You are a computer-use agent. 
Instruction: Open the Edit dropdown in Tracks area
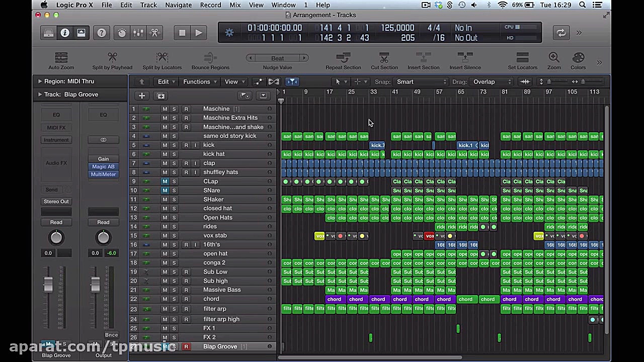point(166,81)
